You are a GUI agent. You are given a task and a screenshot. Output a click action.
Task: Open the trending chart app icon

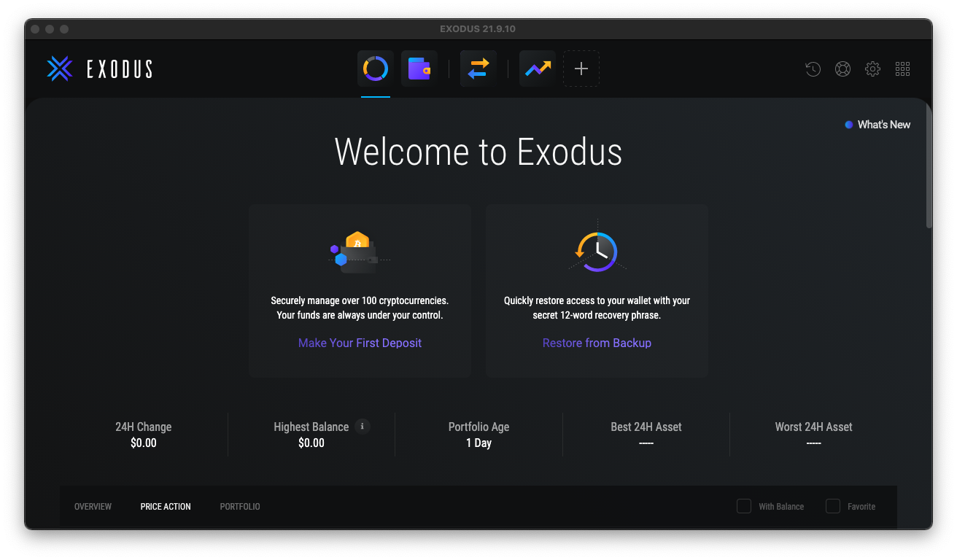pyautogui.click(x=538, y=69)
